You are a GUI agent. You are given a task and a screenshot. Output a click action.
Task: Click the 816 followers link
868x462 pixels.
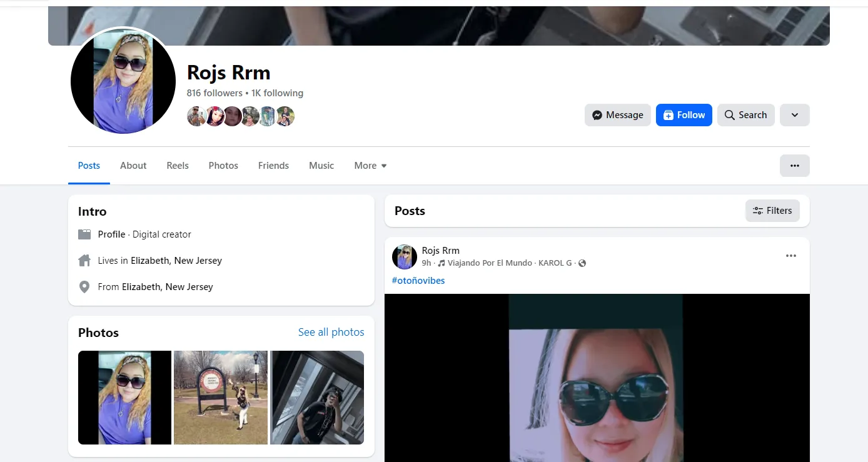tap(214, 93)
